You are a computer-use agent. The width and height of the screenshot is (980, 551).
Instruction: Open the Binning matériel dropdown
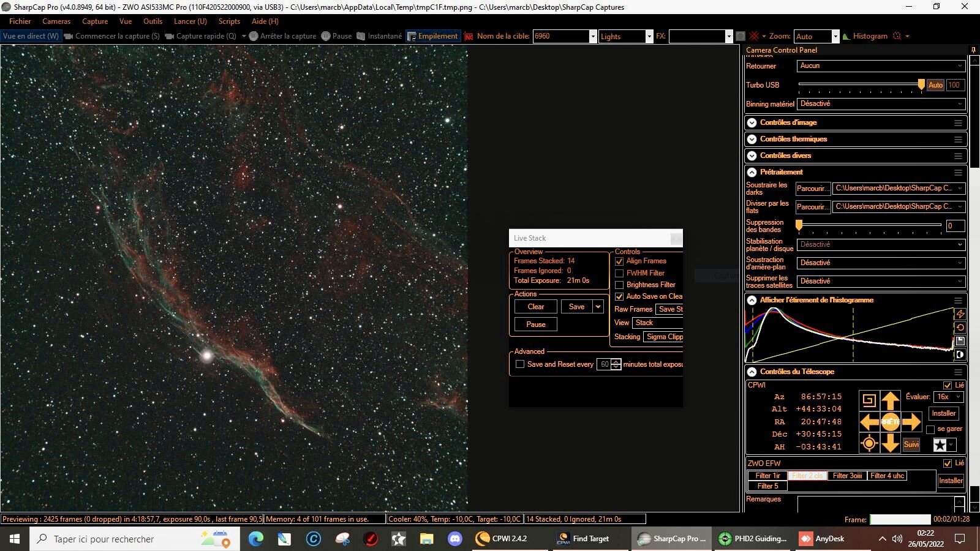click(x=881, y=104)
